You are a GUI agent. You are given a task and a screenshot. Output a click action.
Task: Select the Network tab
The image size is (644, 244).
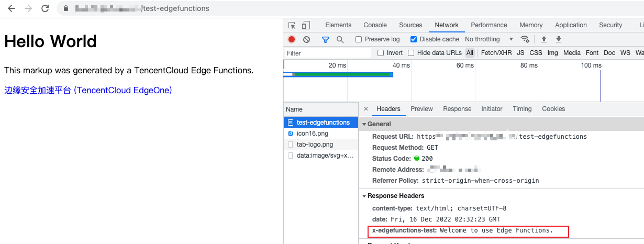(447, 25)
